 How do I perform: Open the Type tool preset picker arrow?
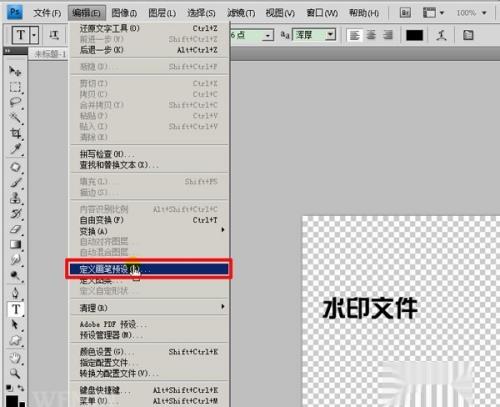pyautogui.click(x=34, y=35)
